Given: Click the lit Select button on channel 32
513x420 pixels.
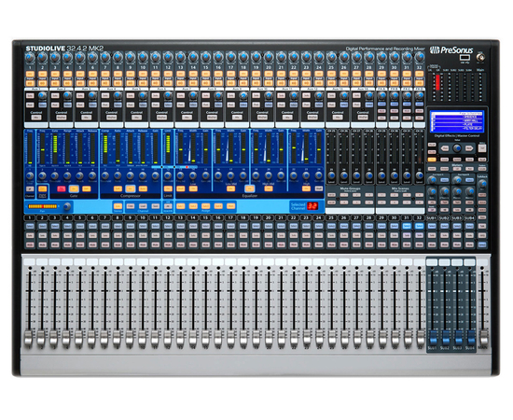Looking at the screenshot, I should tap(419, 226).
